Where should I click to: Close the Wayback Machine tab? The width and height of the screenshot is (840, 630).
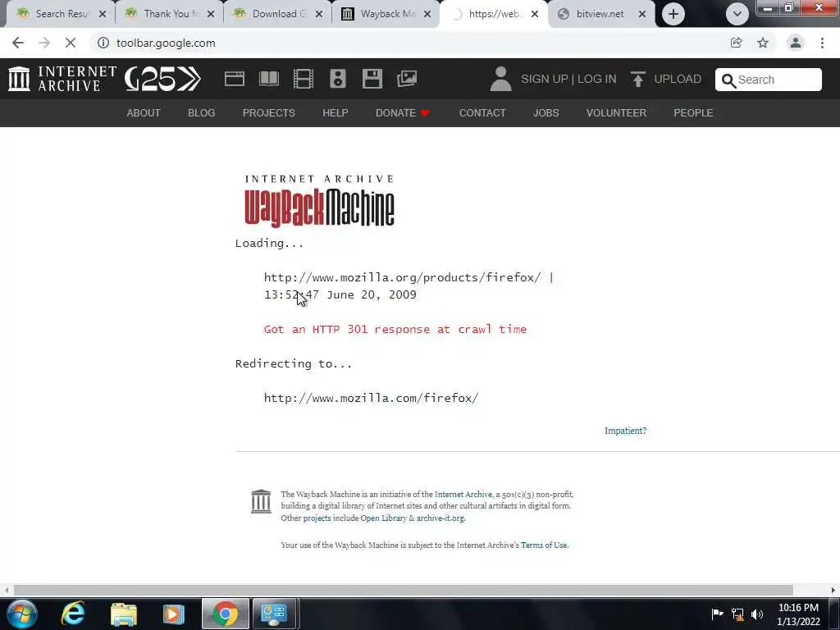point(427,14)
